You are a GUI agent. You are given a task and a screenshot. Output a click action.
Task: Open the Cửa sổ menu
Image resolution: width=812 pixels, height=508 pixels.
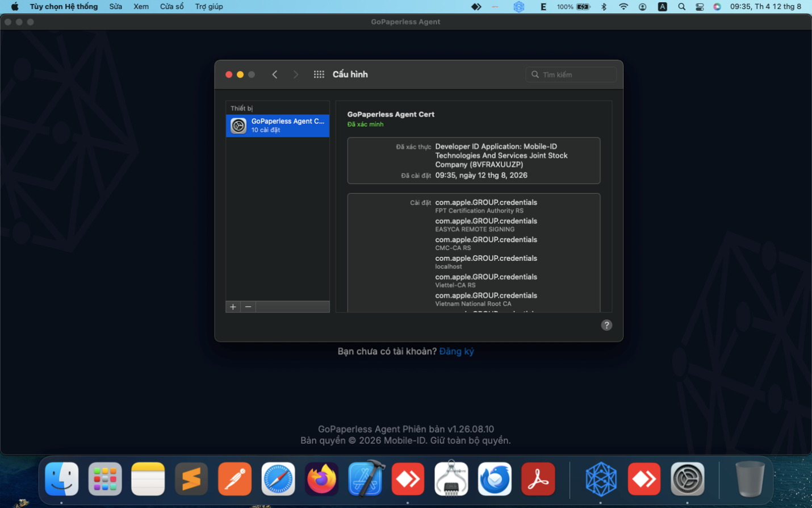[171, 7]
